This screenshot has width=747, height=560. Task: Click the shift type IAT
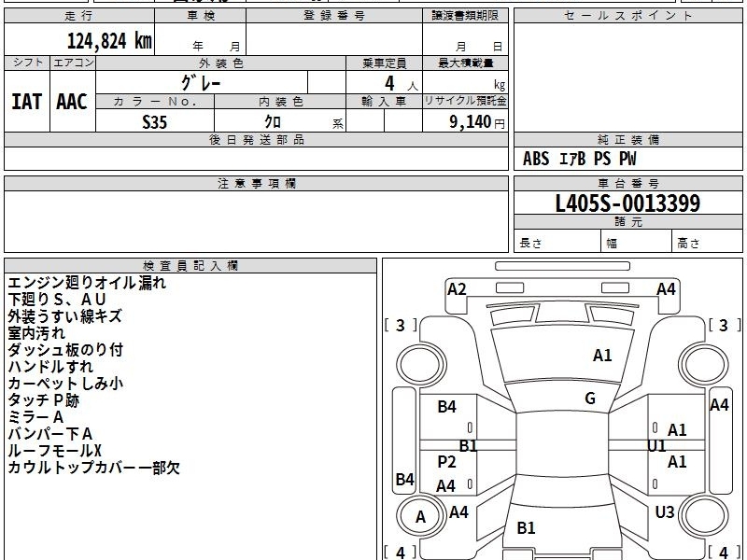click(27, 102)
